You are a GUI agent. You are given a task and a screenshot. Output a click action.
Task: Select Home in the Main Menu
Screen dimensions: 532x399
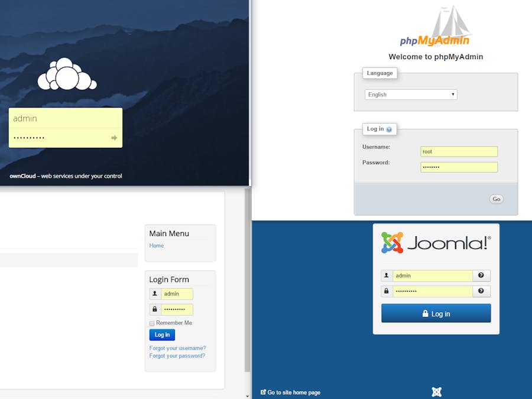pos(156,245)
